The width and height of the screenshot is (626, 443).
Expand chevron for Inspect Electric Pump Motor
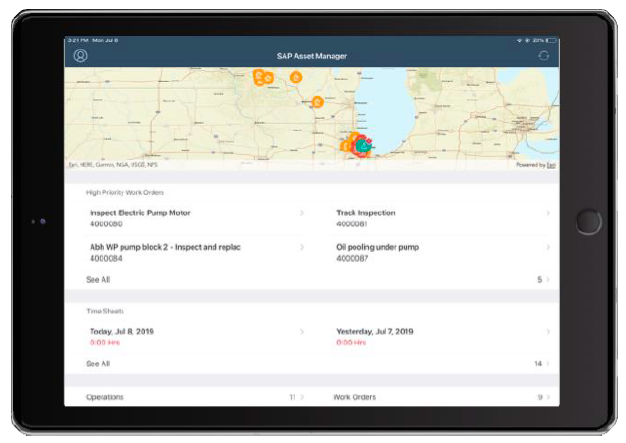302,213
